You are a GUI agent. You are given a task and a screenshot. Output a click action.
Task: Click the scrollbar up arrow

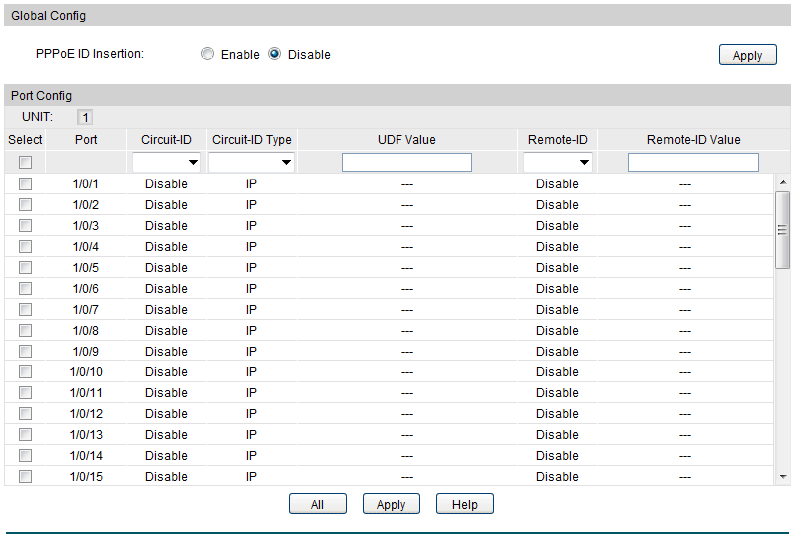point(783,182)
